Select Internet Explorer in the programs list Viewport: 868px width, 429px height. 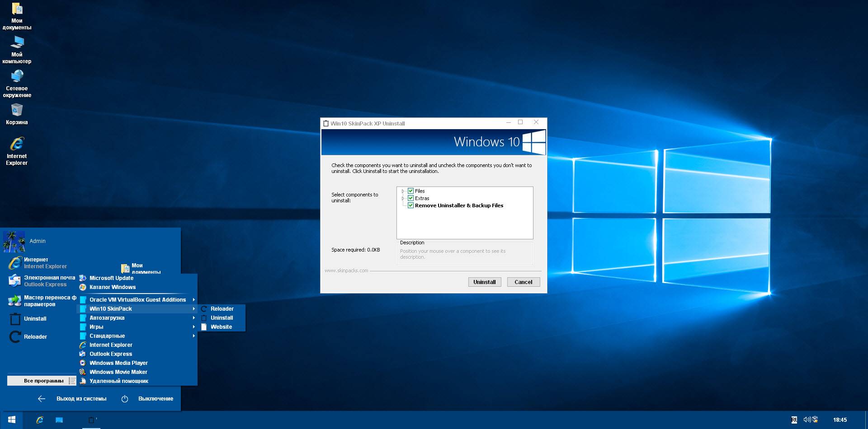(137, 345)
